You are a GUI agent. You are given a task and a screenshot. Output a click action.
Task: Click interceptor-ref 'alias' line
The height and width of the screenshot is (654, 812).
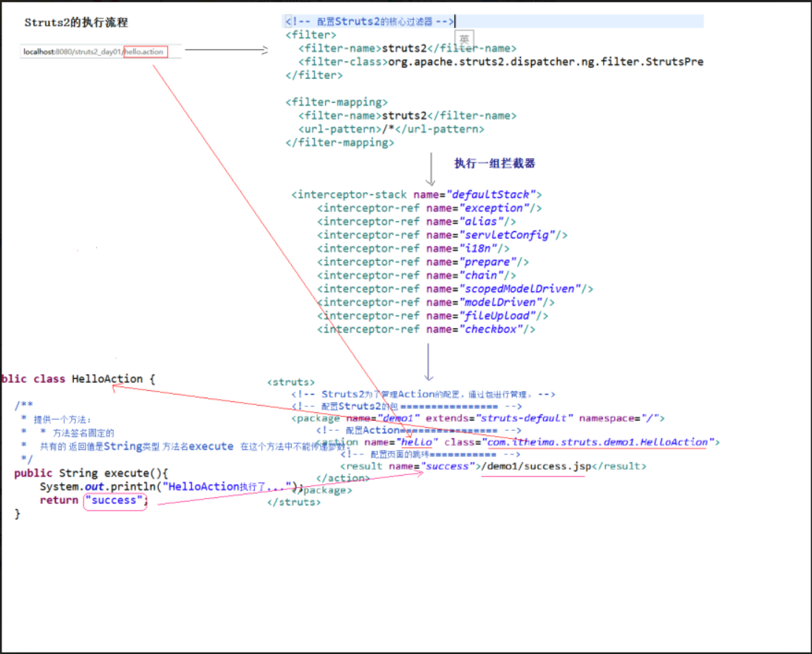coord(417,222)
